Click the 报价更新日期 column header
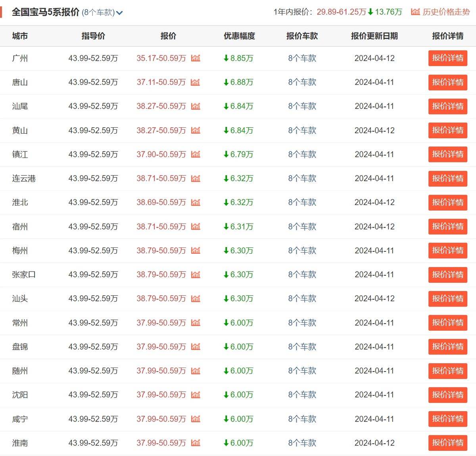 pyautogui.click(x=373, y=36)
